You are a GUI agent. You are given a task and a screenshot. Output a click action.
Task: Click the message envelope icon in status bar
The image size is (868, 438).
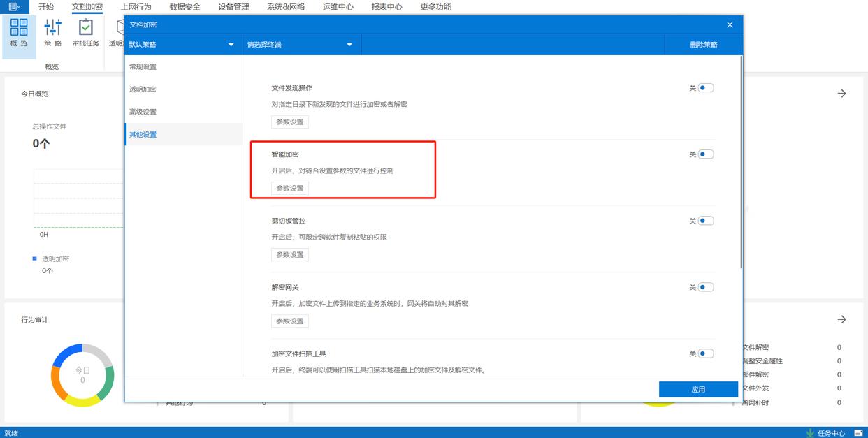859,432
